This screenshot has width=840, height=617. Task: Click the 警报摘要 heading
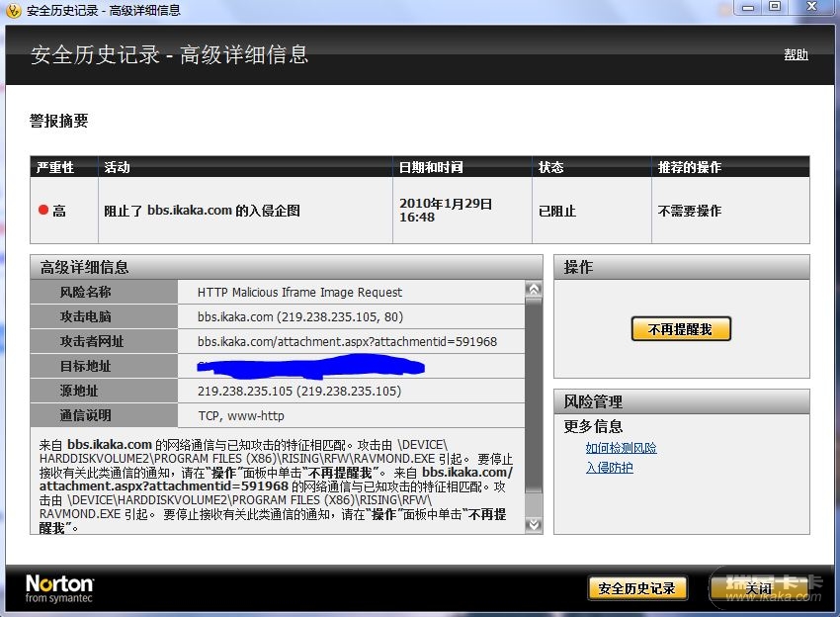pyautogui.click(x=59, y=121)
